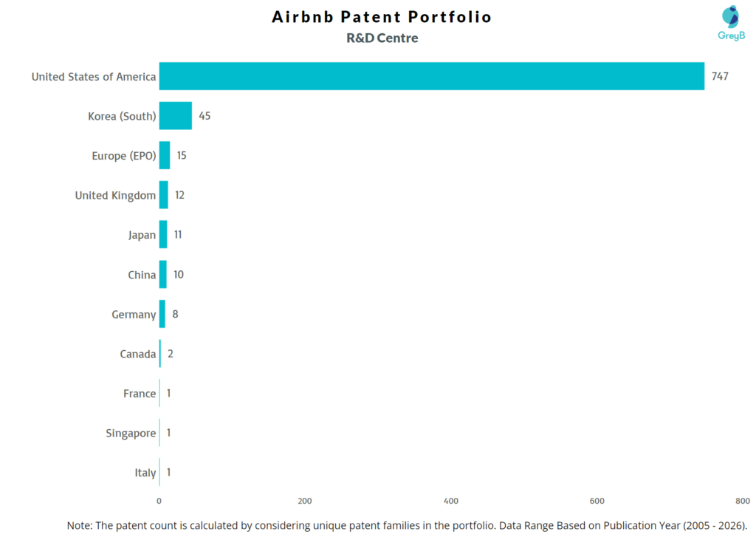Image resolution: width=756 pixels, height=537 pixels.
Task: Click the GreyB logo icon
Action: tap(729, 17)
